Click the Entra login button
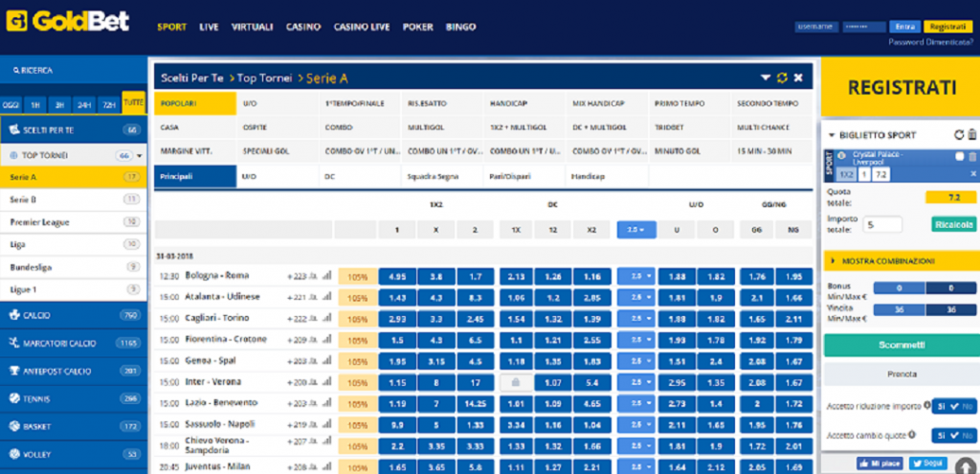 click(905, 27)
